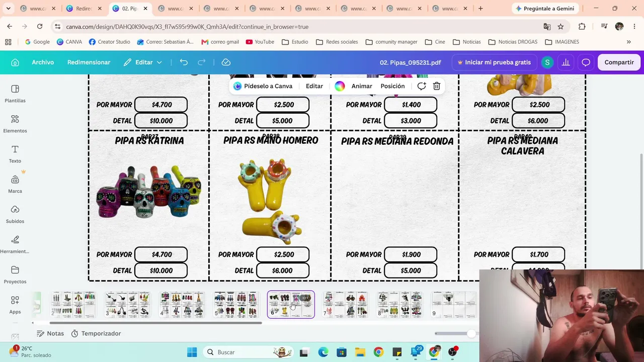Open the Redimensionar menu
This screenshot has width=644, height=362.
(89, 62)
